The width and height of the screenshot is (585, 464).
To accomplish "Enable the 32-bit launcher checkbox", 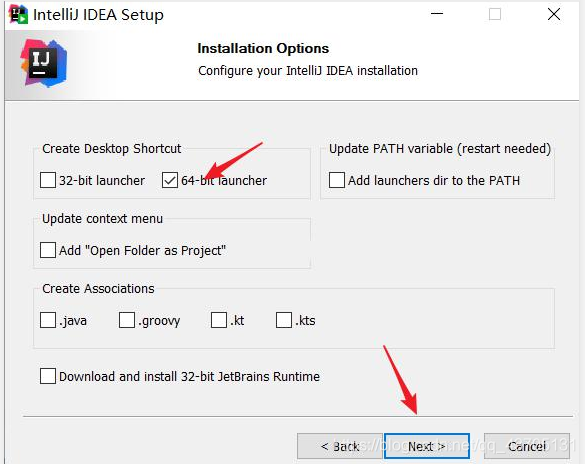I will click(48, 180).
